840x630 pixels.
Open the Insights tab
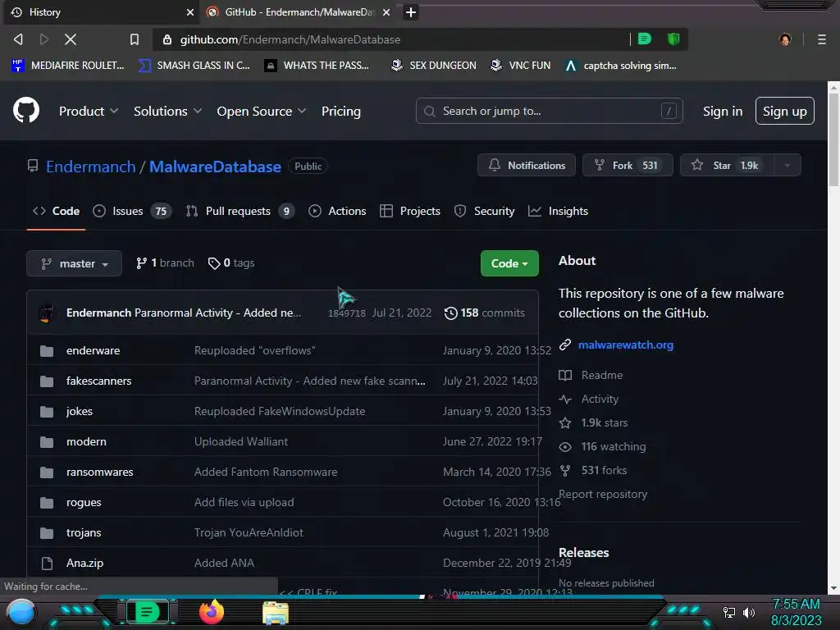click(558, 211)
